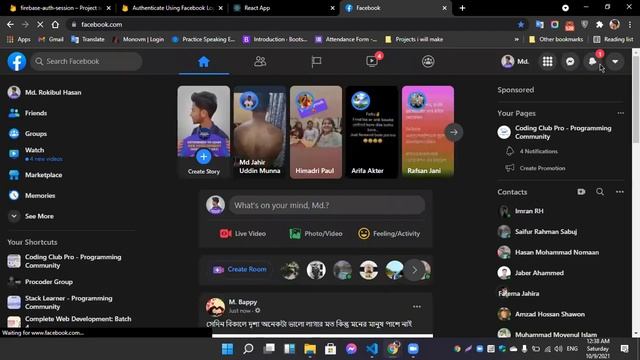Open the Home feed tab

click(204, 62)
